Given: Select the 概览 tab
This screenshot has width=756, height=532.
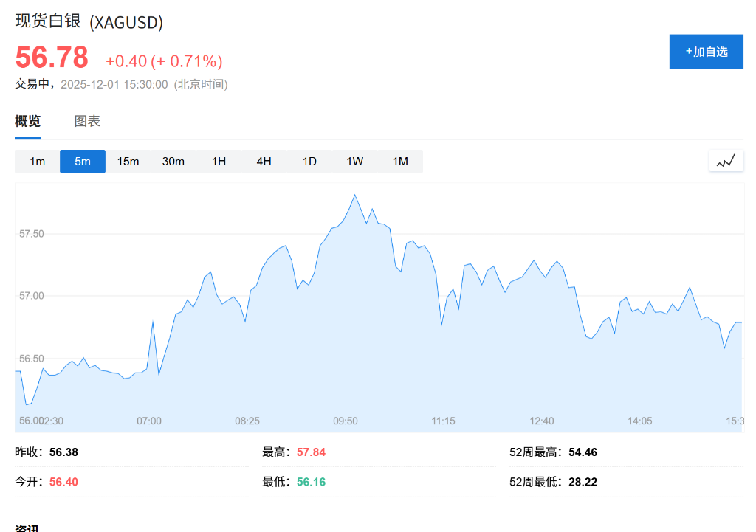Looking at the screenshot, I should (27, 121).
